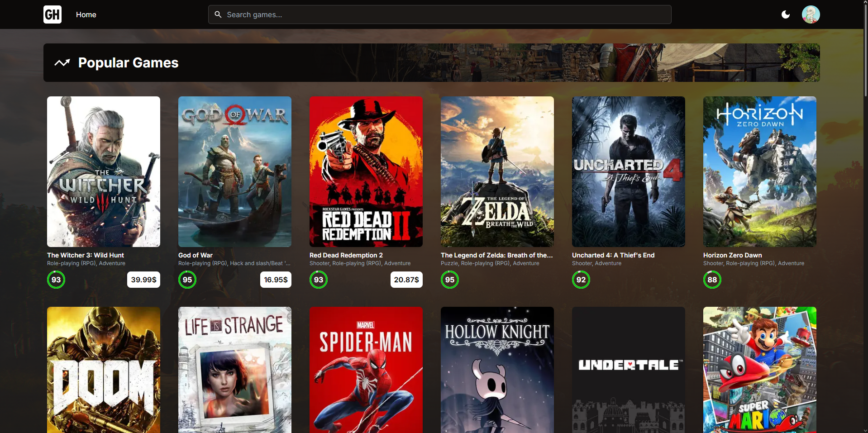Click the 93 rating circle on Red Dead Redemption 2
The width and height of the screenshot is (868, 433).
tap(318, 280)
